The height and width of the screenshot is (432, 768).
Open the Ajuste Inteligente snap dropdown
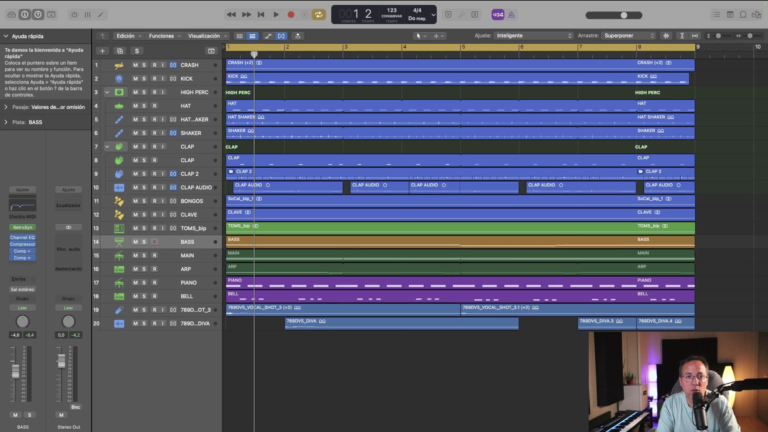pos(533,36)
